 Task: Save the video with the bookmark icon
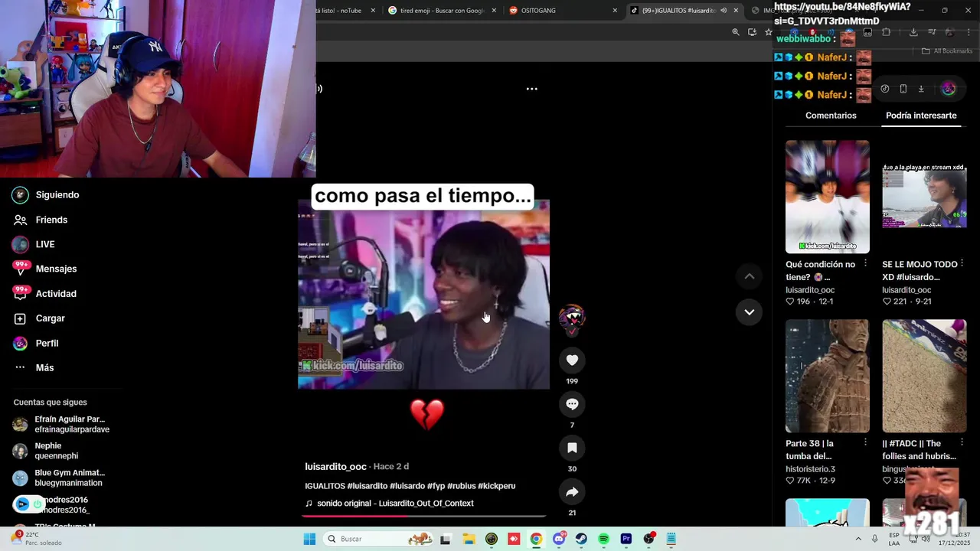572,448
